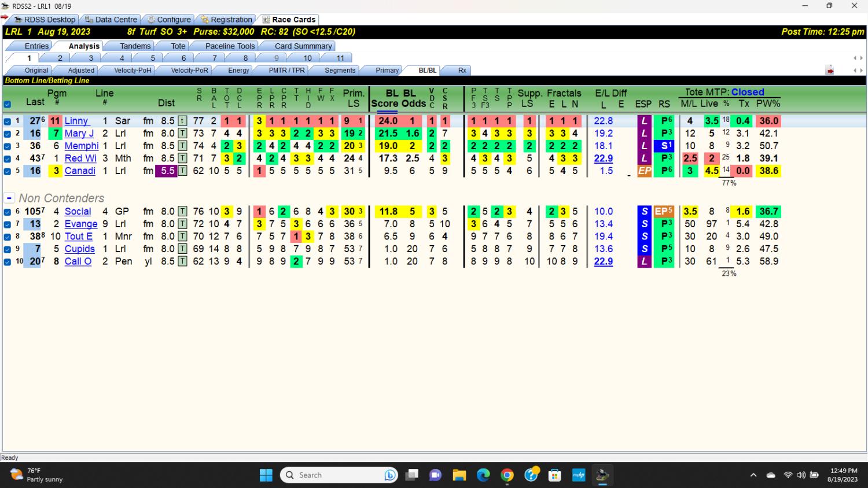The image size is (868, 488).
Task: Click the Evange horse name link
Action: 81,224
